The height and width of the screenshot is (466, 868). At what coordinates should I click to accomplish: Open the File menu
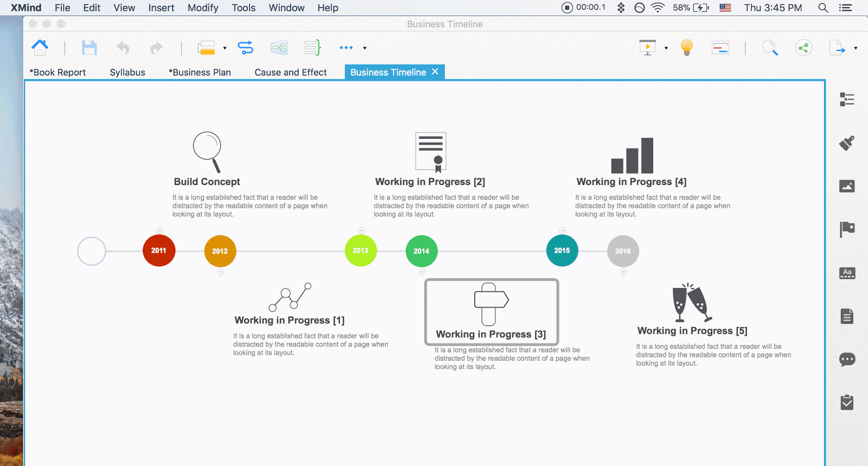coord(62,8)
